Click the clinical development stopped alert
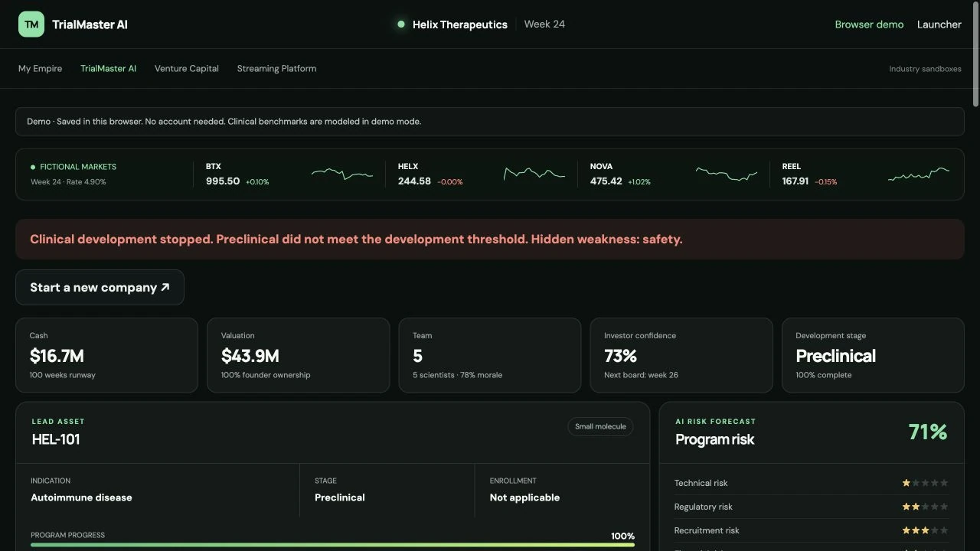980x551 pixels. coord(490,240)
